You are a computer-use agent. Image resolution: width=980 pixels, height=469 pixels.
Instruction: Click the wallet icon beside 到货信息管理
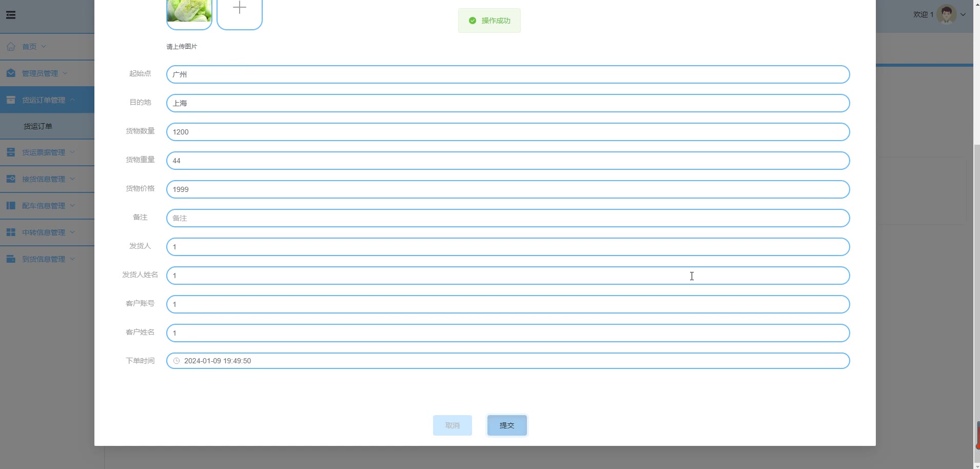coord(11,259)
